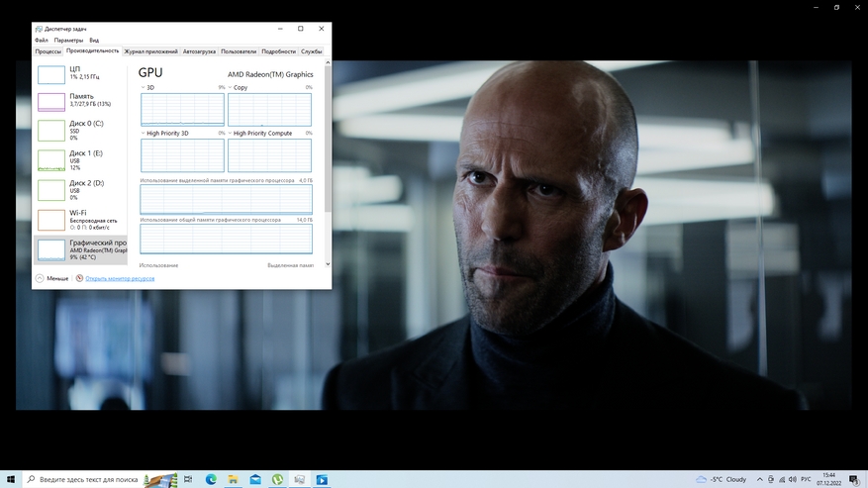Viewport: 868px width, 488px height.
Task: Maximize the Task Manager window
Action: click(301, 29)
